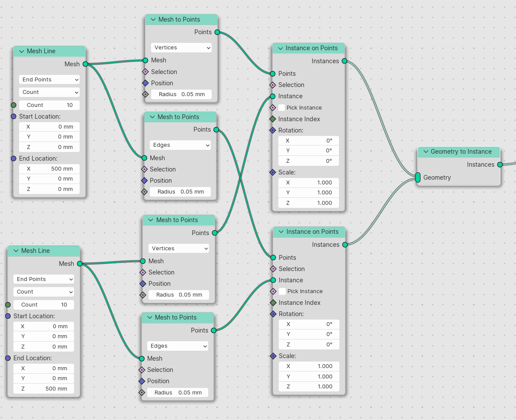Click Selection socket on topmost Mesh to Points node
Screen dimensions: 516x420
145,72
